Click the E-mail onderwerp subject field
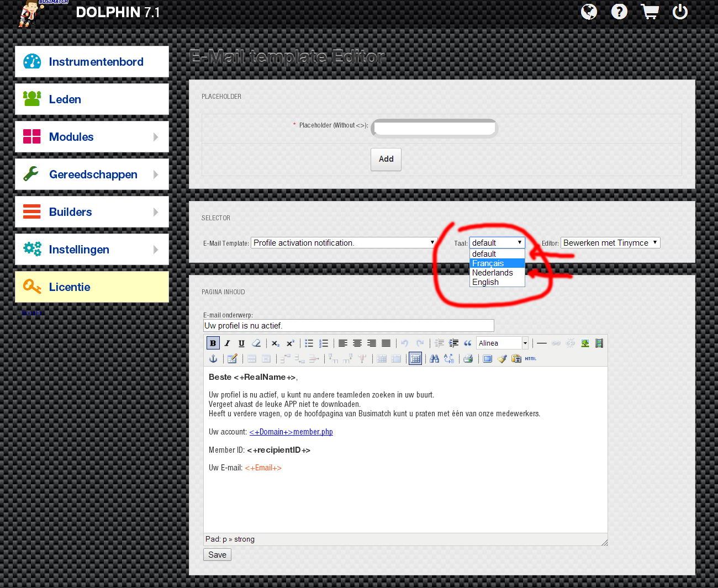718x588 pixels. click(x=349, y=326)
